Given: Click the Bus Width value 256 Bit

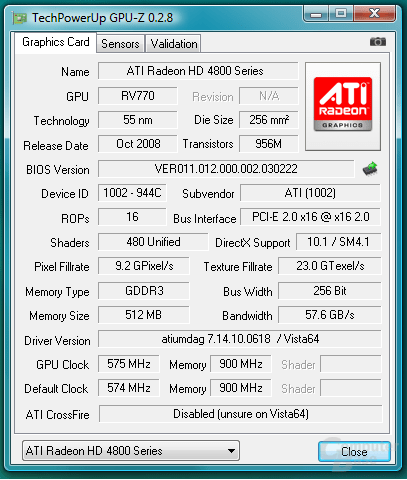Looking at the screenshot, I should pos(330,291).
